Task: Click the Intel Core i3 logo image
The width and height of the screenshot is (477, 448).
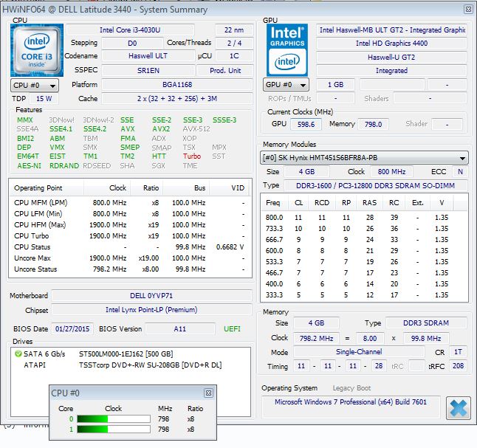Action: tap(37, 50)
